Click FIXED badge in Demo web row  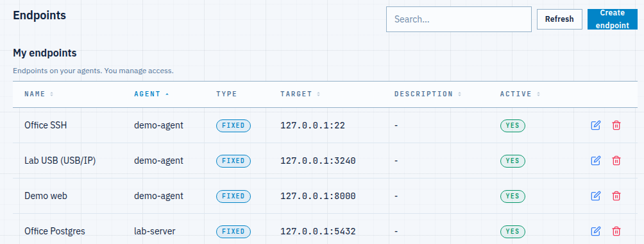pos(233,196)
